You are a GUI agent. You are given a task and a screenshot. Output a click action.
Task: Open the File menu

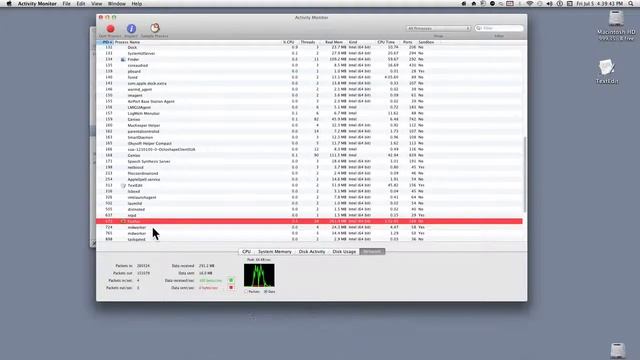point(67,4)
